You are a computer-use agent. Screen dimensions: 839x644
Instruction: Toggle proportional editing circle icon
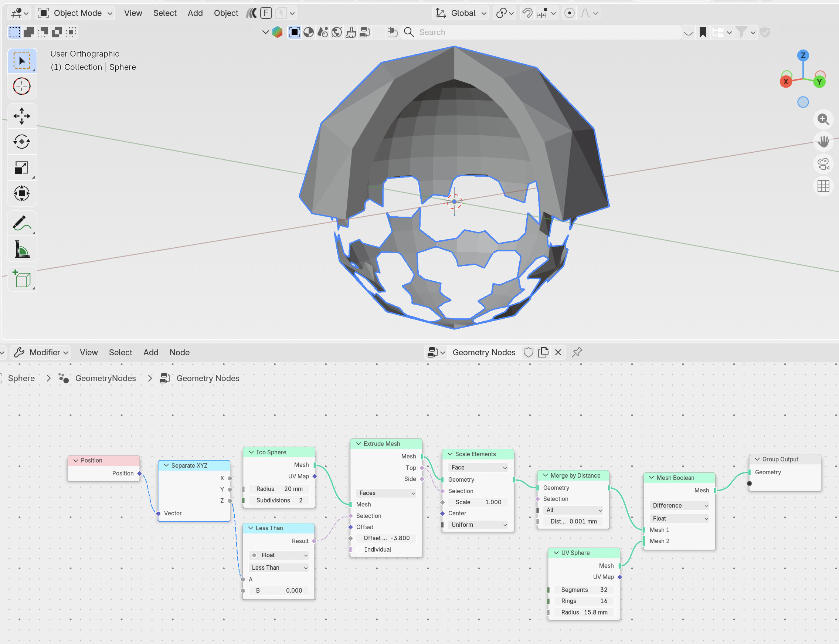point(570,13)
